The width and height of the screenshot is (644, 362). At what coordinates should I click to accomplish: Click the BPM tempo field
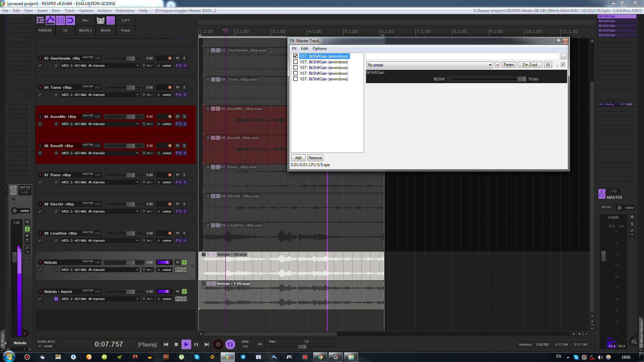click(x=245, y=344)
